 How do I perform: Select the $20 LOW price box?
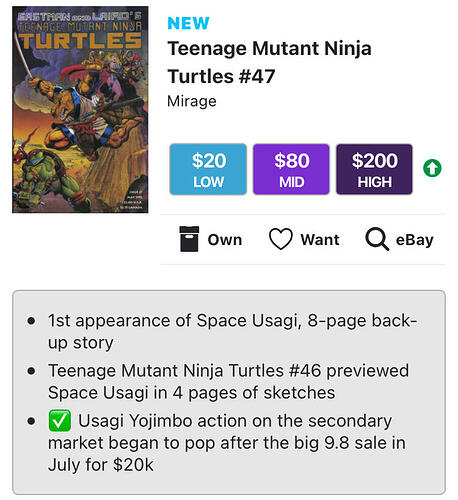[208, 169]
